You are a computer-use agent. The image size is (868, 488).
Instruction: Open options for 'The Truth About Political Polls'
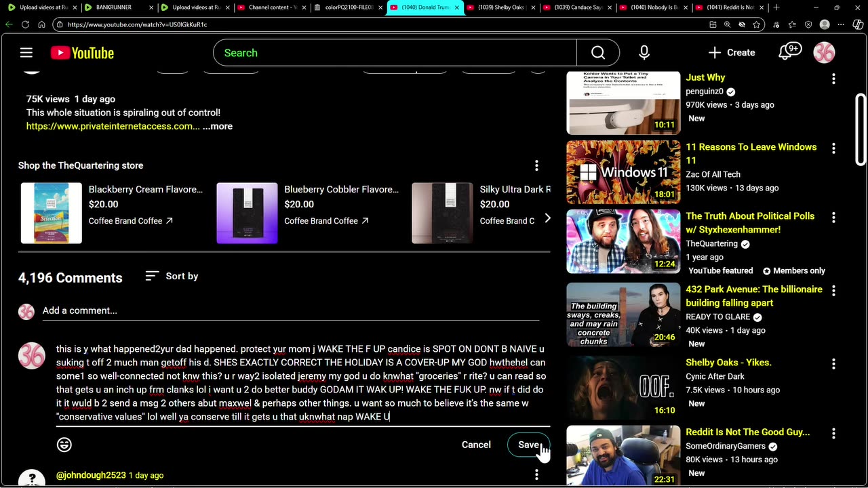[833, 218]
